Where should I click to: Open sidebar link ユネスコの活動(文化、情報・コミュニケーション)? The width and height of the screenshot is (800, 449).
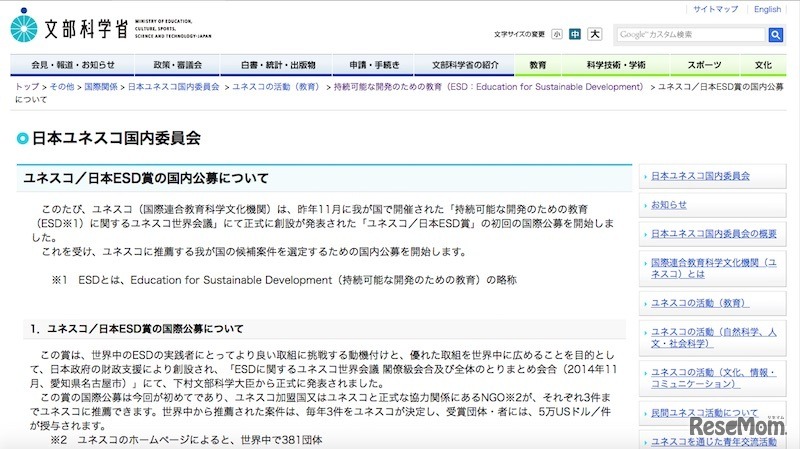pyautogui.click(x=713, y=378)
